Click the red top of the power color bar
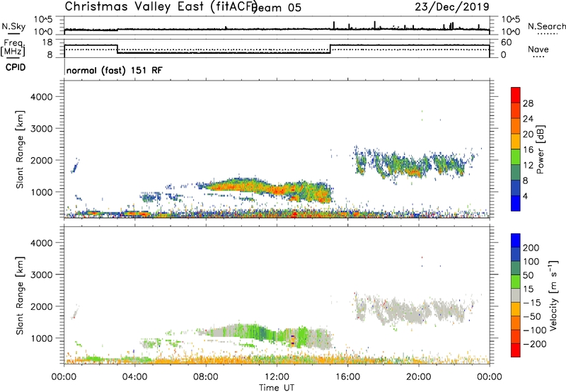Screen dimensions: 566x392 pyautogui.click(x=516, y=95)
